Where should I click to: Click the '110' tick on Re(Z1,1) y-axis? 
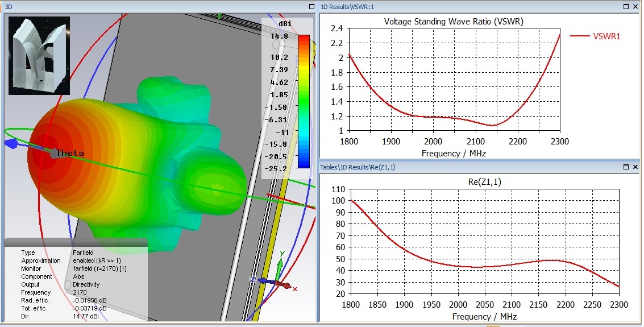338,189
